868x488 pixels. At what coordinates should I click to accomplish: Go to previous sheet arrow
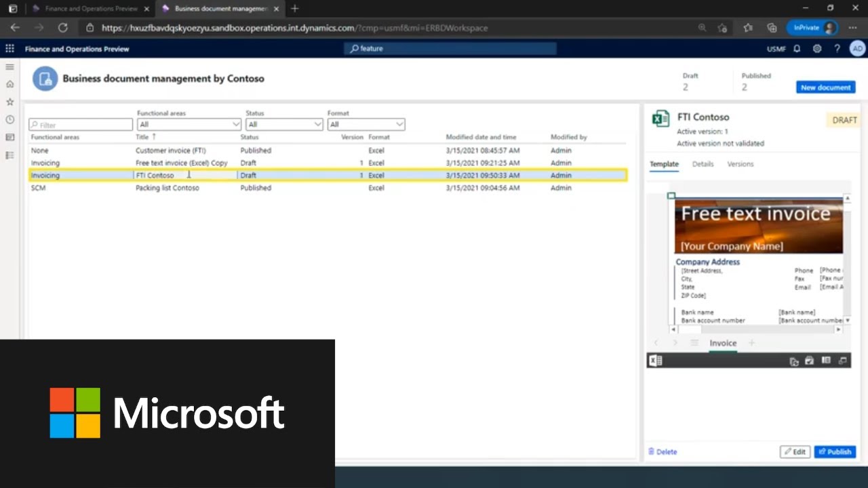pyautogui.click(x=656, y=343)
